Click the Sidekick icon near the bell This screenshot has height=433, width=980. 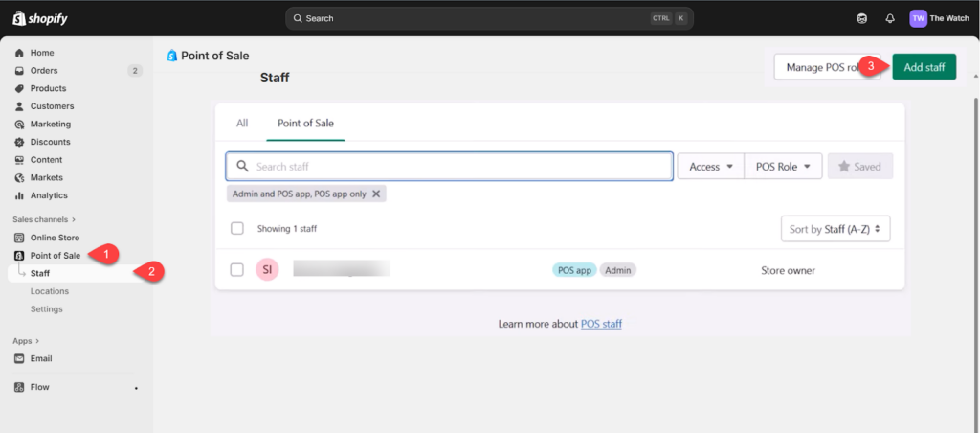click(x=862, y=18)
